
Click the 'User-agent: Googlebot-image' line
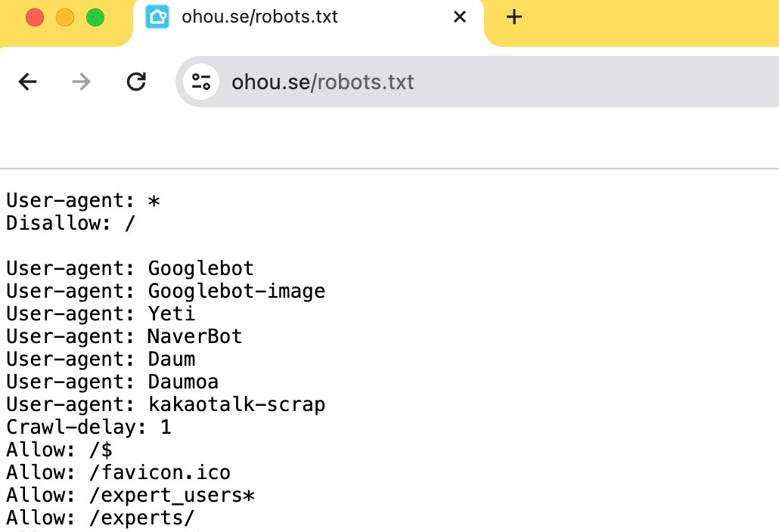point(166,291)
